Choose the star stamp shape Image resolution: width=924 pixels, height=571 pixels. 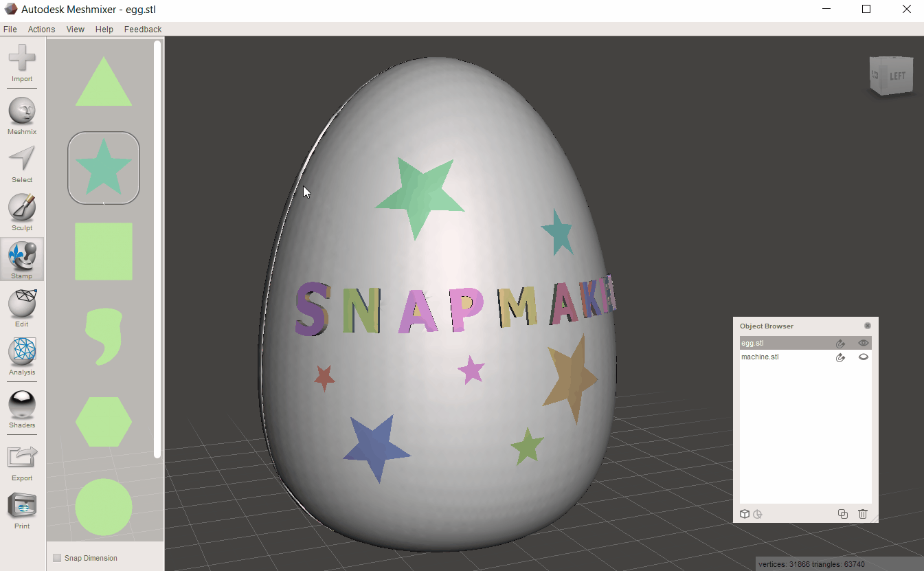tap(104, 168)
